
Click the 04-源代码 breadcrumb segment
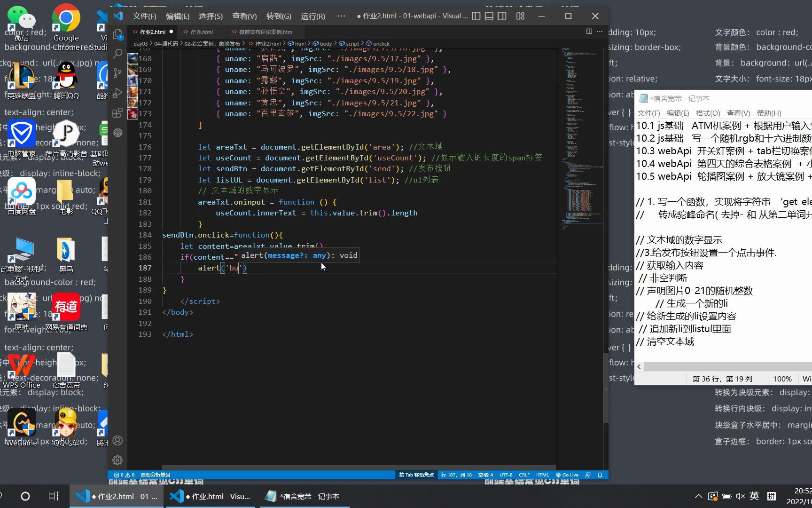[x=166, y=44]
